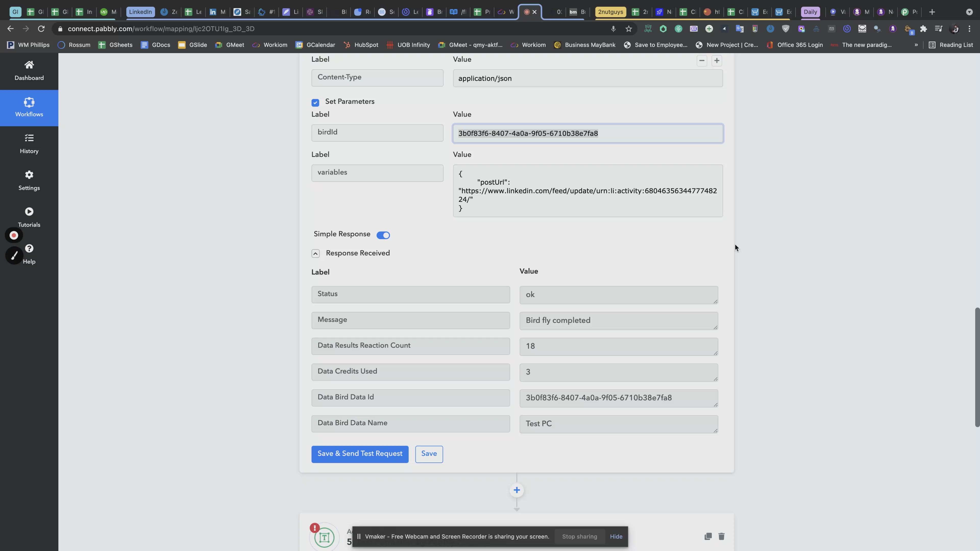Image resolution: width=980 pixels, height=551 pixels.
Task: Open Settings in the sidebar
Action: pyautogui.click(x=29, y=181)
